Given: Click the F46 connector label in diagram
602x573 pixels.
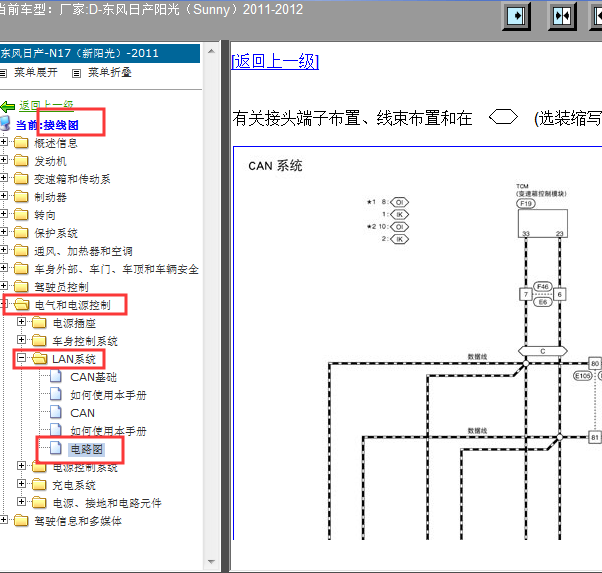Looking at the screenshot, I should pyautogui.click(x=542, y=286).
